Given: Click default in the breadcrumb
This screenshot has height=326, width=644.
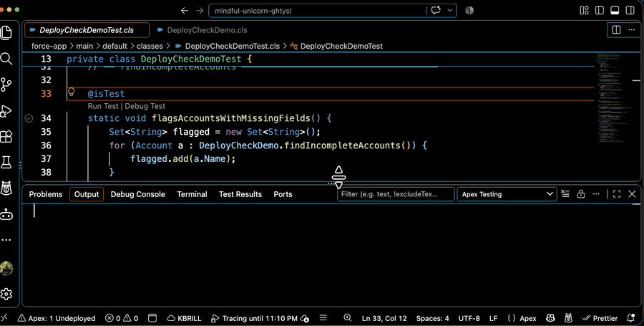Looking at the screenshot, I should pos(115,46).
